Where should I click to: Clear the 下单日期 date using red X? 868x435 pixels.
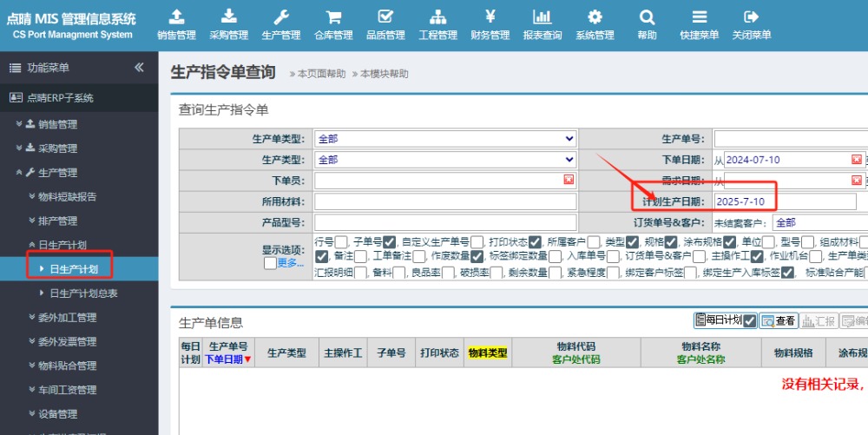[857, 160]
